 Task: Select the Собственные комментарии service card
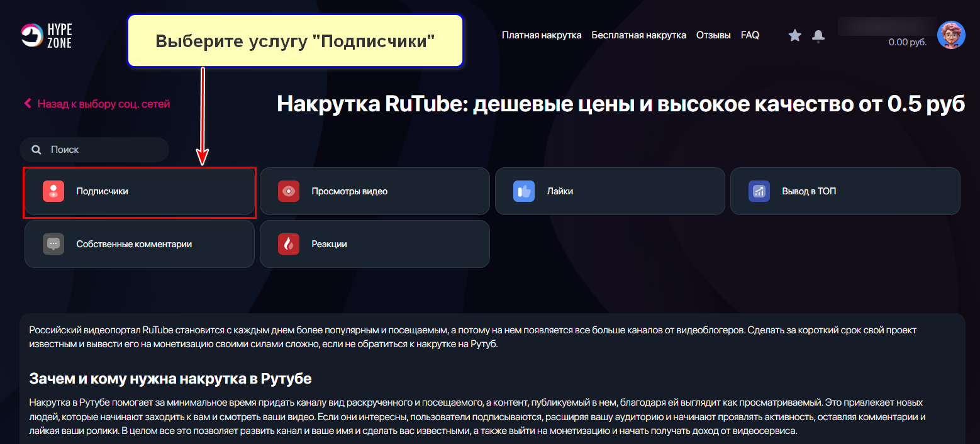point(140,244)
